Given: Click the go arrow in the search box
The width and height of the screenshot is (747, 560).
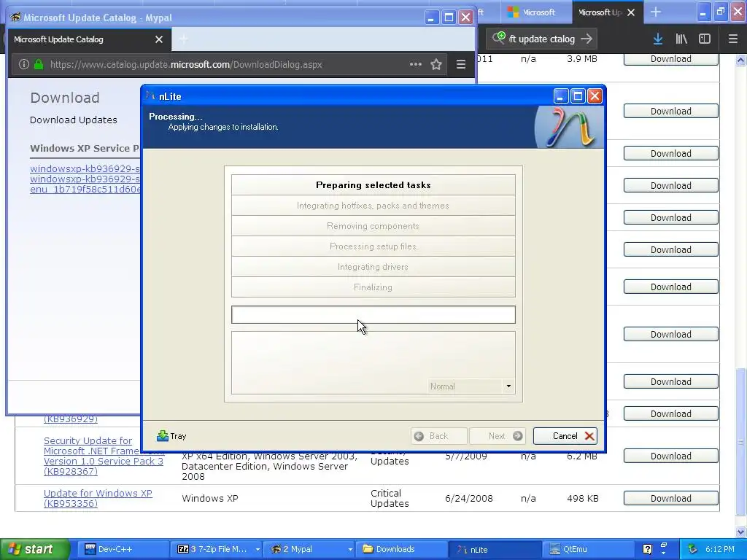Looking at the screenshot, I should [587, 39].
